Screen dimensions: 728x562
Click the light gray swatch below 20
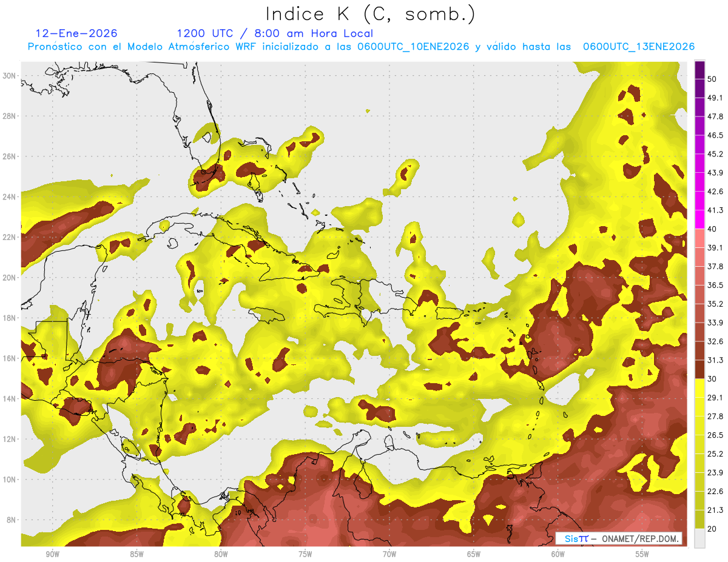(699, 538)
